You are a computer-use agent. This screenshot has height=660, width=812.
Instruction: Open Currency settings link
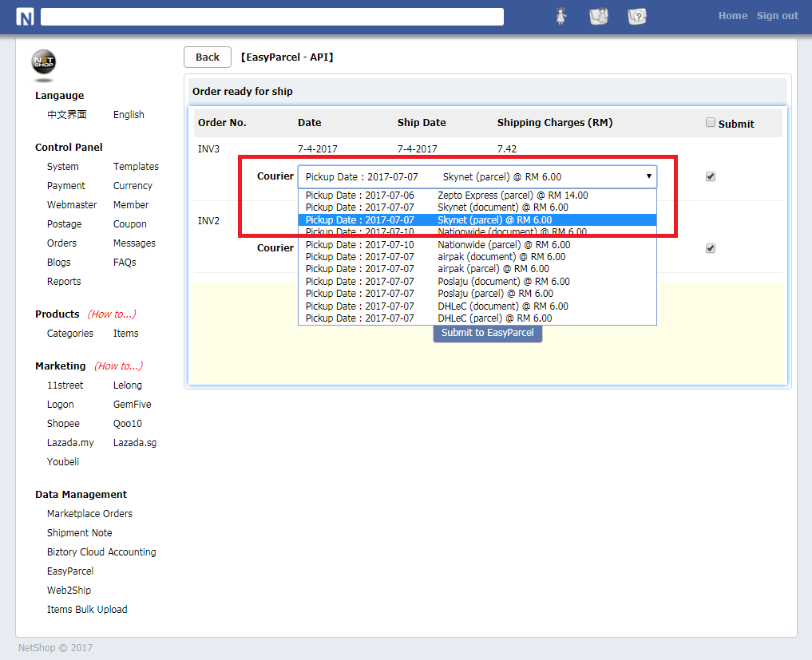(133, 186)
